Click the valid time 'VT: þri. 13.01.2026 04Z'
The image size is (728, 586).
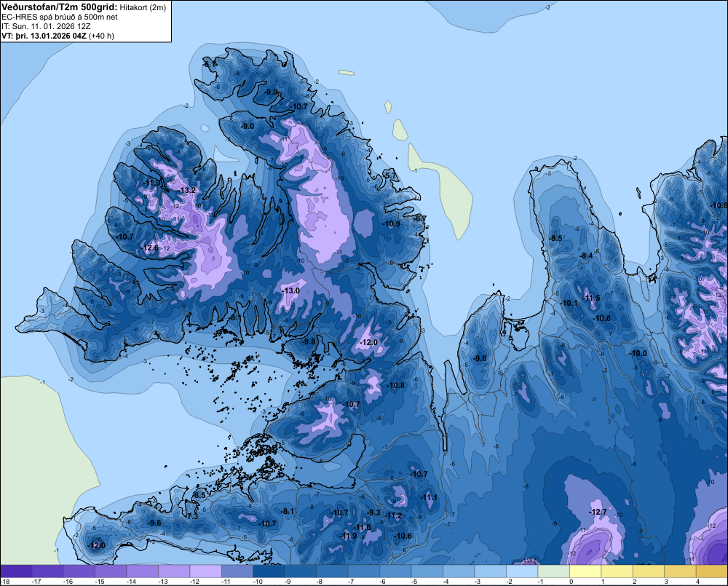[44, 35]
